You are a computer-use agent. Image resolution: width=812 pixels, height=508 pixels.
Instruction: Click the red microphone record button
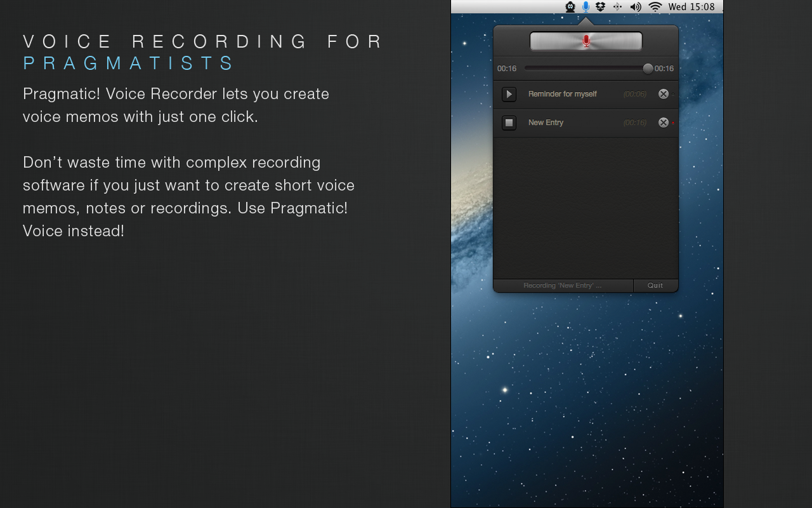586,41
